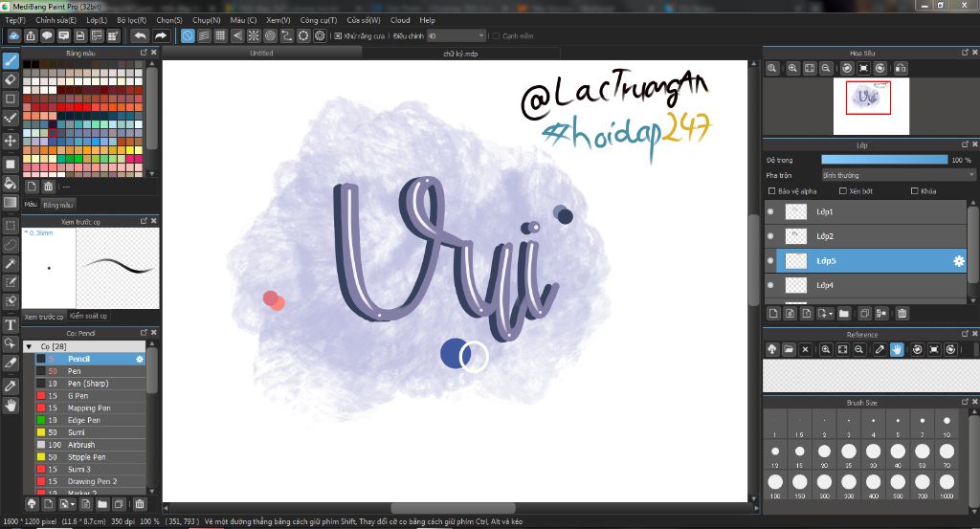This screenshot has height=529, width=980.
Task: Adjust the Độ trong opacity slider
Action: click(x=884, y=160)
